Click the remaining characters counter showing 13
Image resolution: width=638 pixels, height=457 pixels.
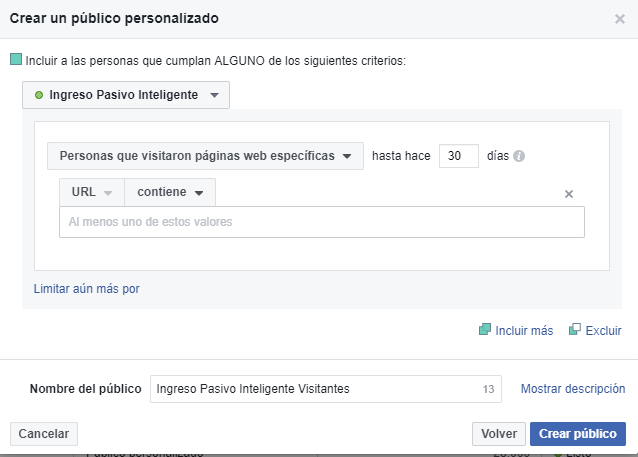[488, 389]
